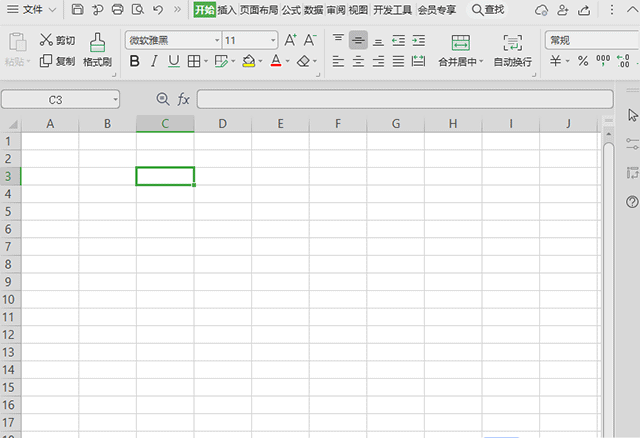Screen dimensions: 640x438
Task: Expand font color dropdown arrow
Action: [x=287, y=61]
